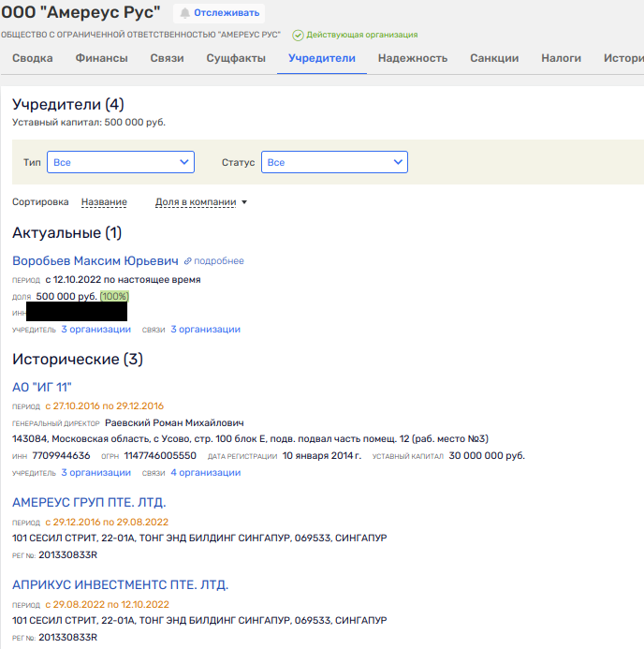Expand the Статус dropdown
Viewport: 644px width, 649px height.
(334, 162)
